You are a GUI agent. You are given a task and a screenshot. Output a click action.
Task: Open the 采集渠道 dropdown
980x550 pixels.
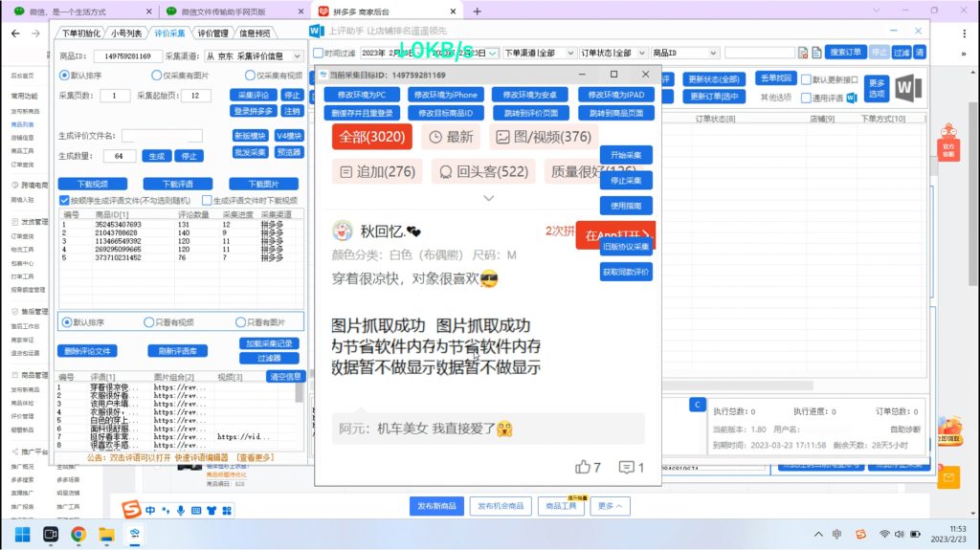[254, 56]
